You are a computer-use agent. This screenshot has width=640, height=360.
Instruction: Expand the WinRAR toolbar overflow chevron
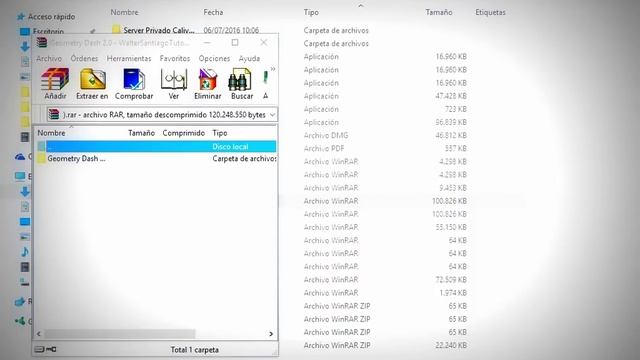pyautogui.click(x=273, y=69)
